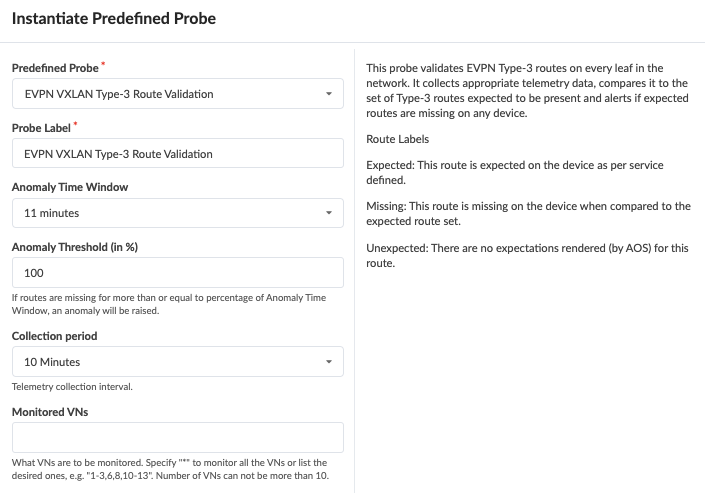Click the Telemetry collection interval hint text
This screenshot has width=705, height=498.
[x=72, y=386]
